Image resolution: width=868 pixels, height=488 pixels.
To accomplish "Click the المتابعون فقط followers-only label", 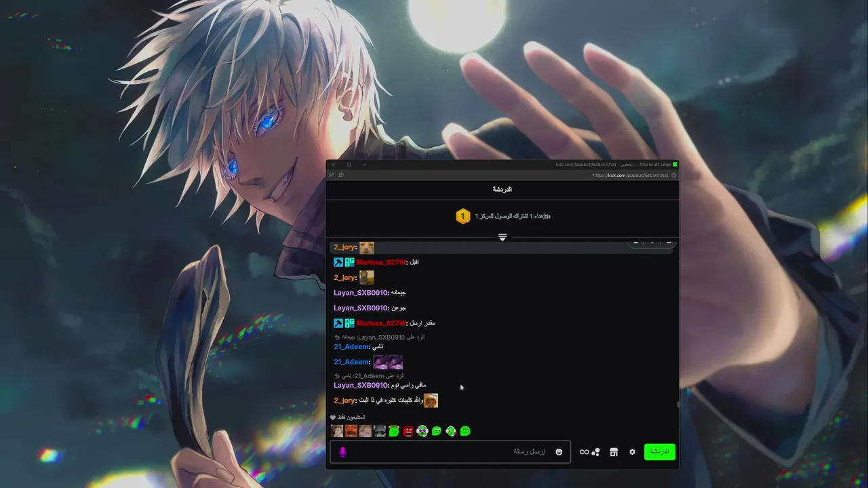I will pos(351,418).
